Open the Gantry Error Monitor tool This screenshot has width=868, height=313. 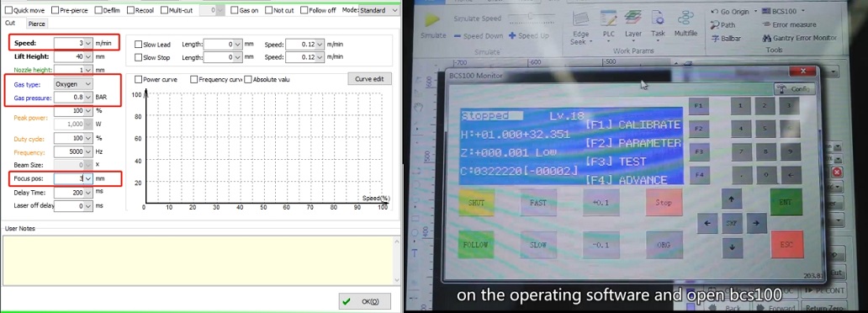pos(799,38)
